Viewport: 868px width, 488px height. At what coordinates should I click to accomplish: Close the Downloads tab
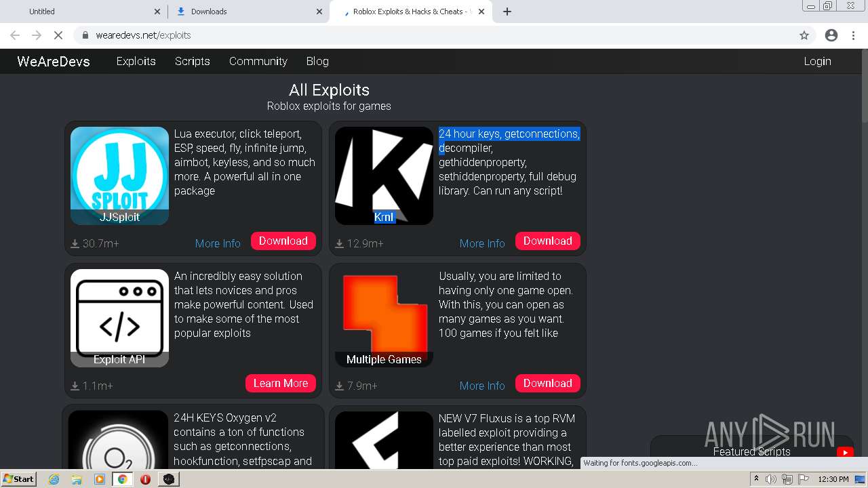(319, 12)
